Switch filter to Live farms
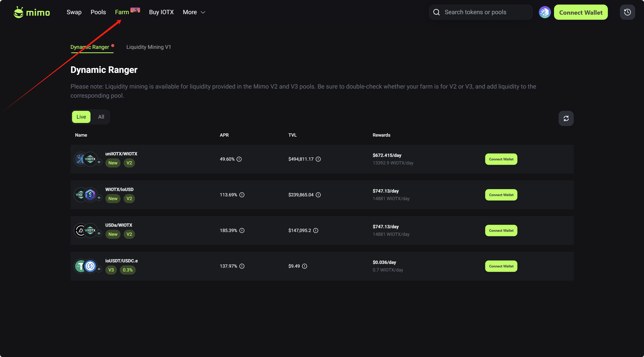 click(x=81, y=117)
